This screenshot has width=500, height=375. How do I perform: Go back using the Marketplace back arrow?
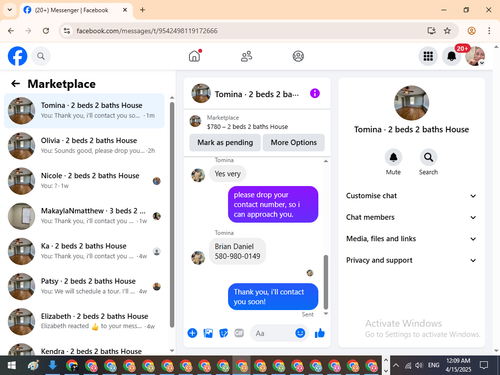tap(16, 84)
